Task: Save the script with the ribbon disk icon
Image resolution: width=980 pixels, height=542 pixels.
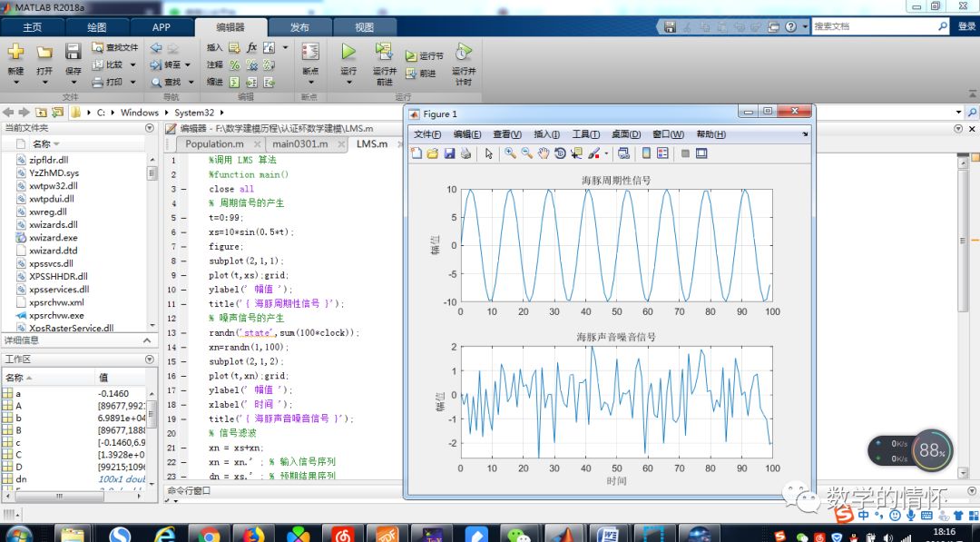Action: click(x=73, y=51)
